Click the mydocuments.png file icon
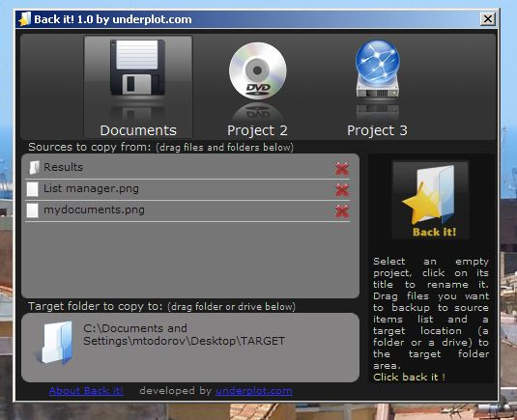This screenshot has width=517, height=420. point(32,210)
